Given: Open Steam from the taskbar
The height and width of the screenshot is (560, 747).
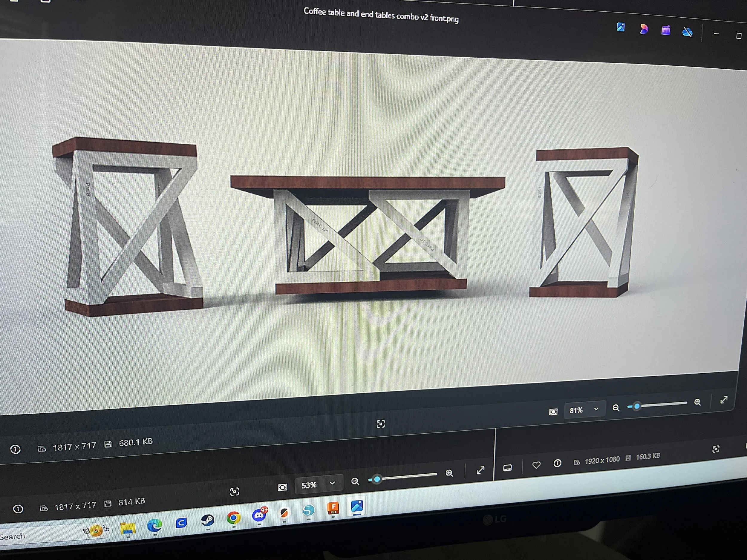Looking at the screenshot, I should 207,520.
